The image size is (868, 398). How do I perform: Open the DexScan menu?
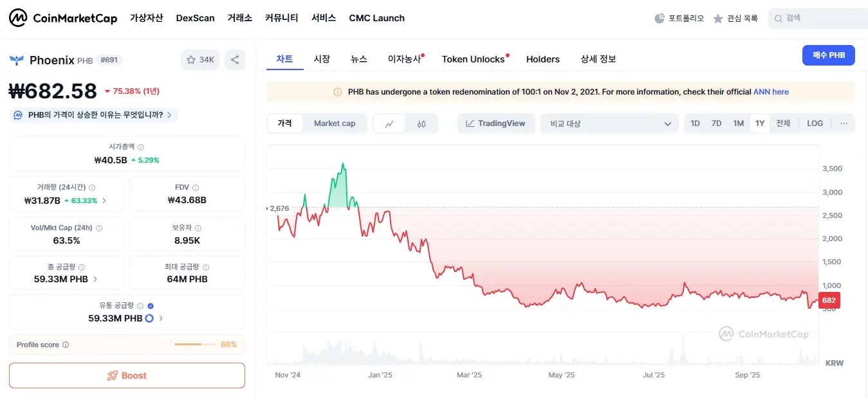(195, 18)
